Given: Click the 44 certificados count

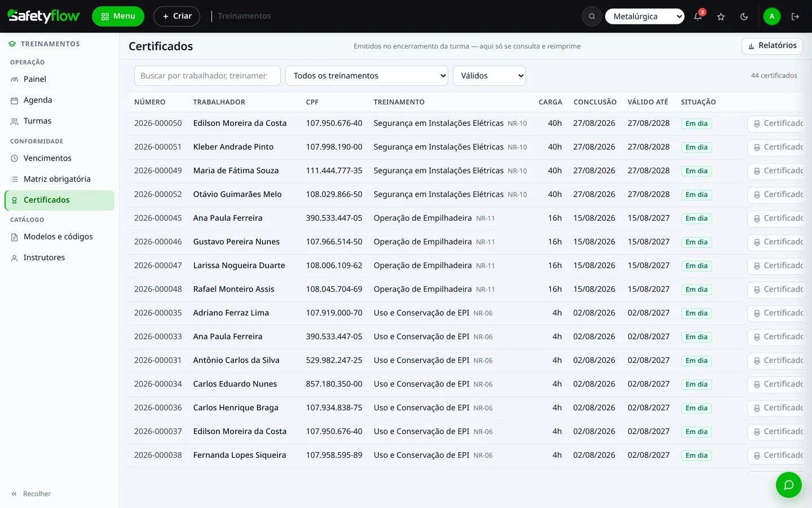Looking at the screenshot, I should (774, 76).
